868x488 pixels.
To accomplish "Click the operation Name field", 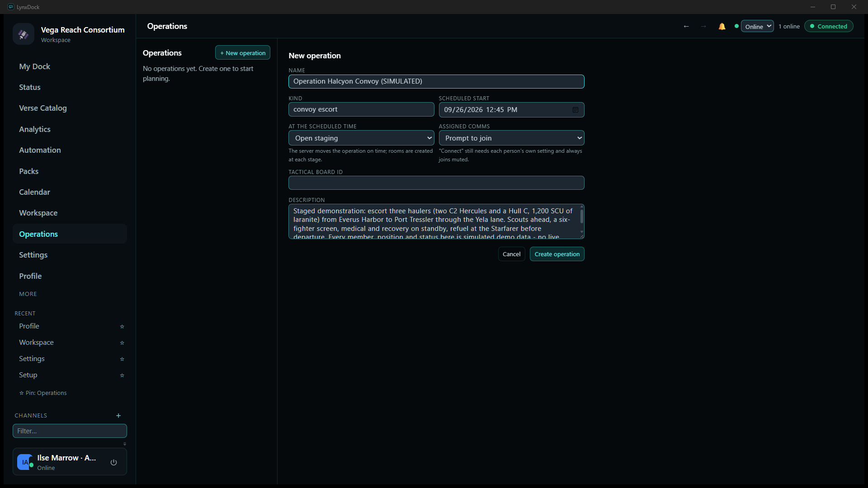I will pos(436,81).
